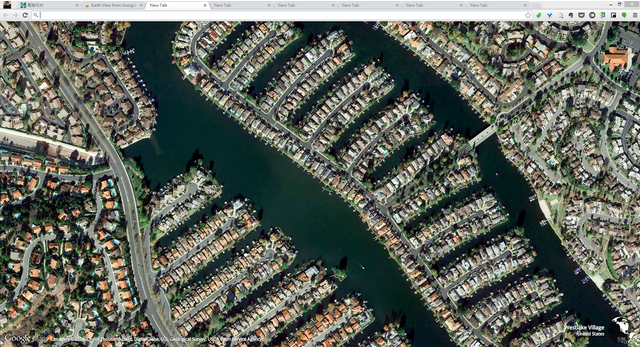The height and width of the screenshot is (361, 642).
Task: Bookmark this page with the star icon
Action: tap(528, 15)
